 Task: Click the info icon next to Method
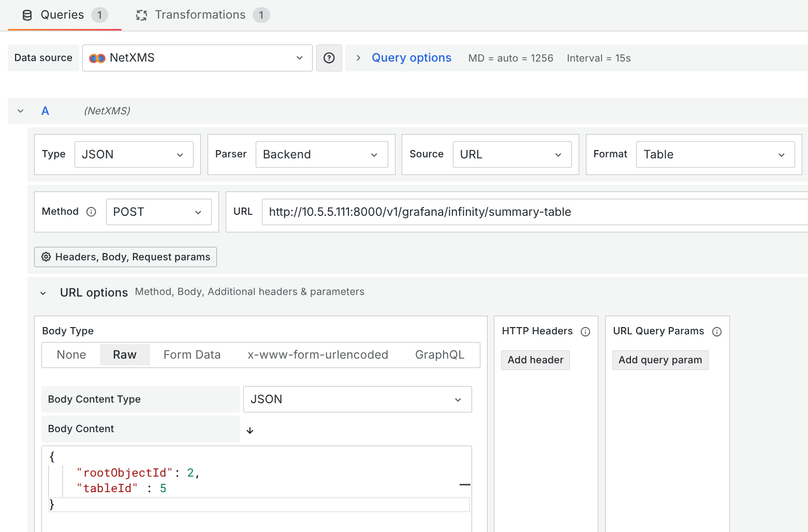[x=91, y=212]
